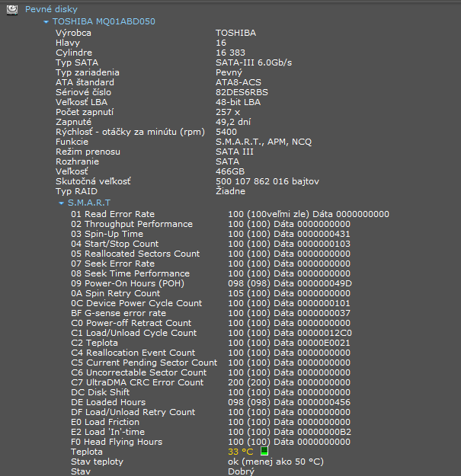The image size is (461, 476).
Task: Click the ATA štandard value ATA8-ACS
Action: coord(238,82)
